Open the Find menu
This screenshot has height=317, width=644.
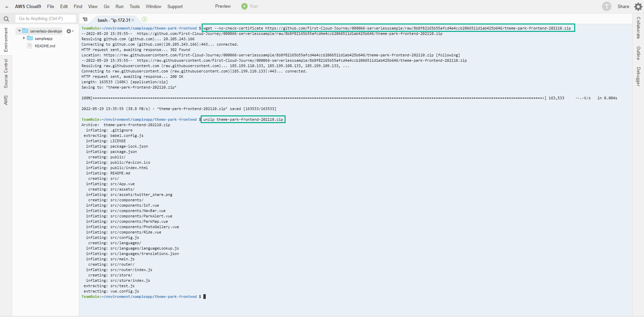(78, 6)
